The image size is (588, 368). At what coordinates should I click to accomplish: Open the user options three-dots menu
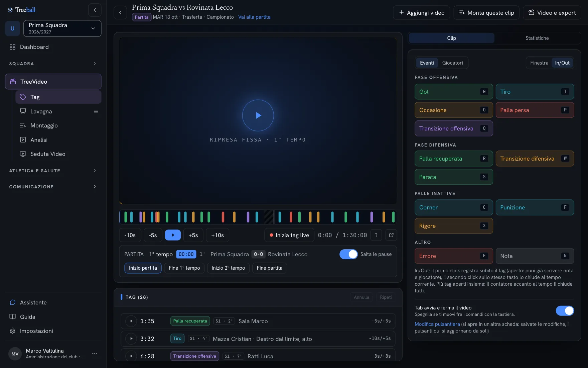pos(95,354)
